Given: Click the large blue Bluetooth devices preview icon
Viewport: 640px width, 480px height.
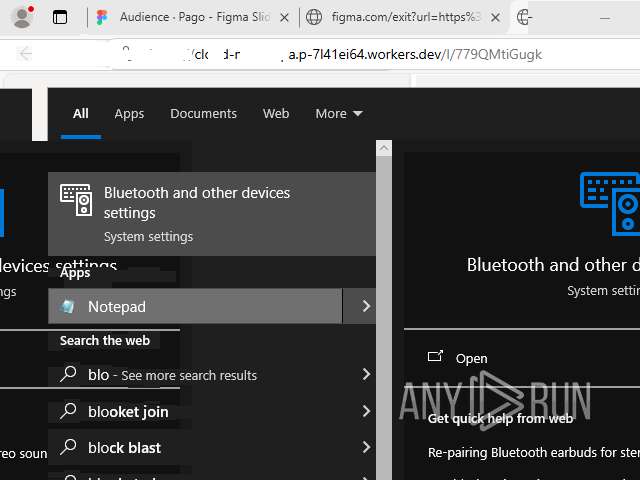Looking at the screenshot, I should 610,204.
